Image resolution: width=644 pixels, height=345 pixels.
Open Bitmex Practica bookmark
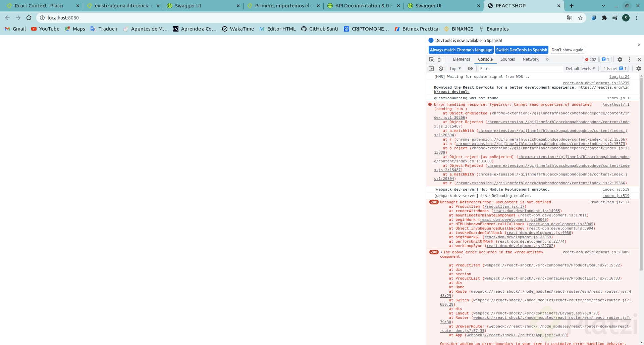[416, 29]
